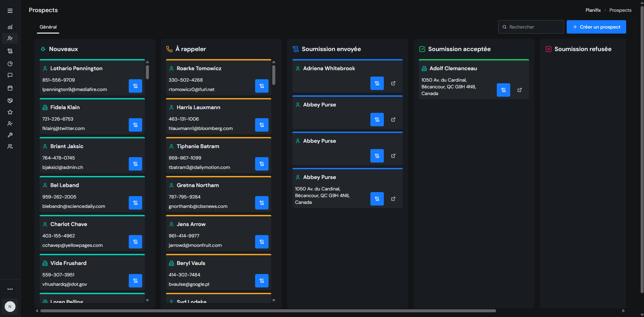Click the Planifix breadcrumb link

pos(593,10)
